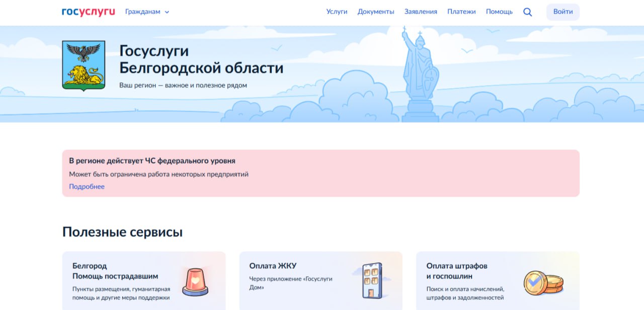Image resolution: width=644 pixels, height=310 pixels.
Task: Select Платежи in the top navigation
Action: pos(461,12)
